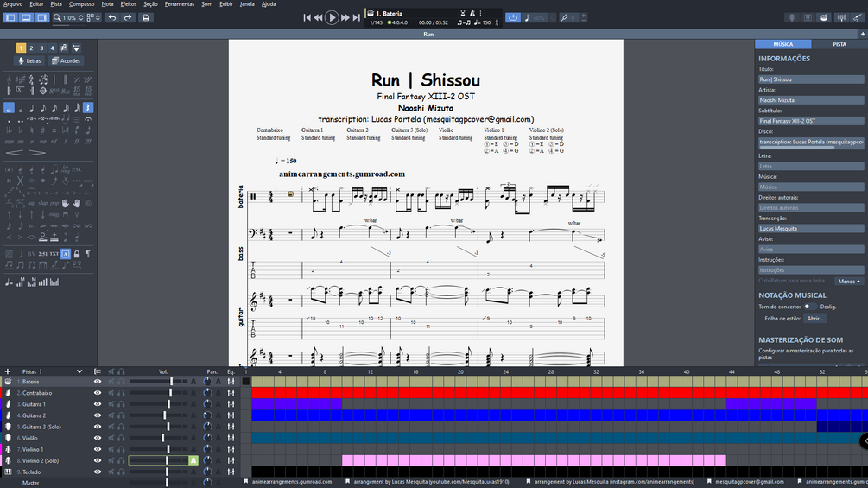This screenshot has height=488, width=868.
Task: Fast-forward one bar with the double-right arrow
Action: pyautogui.click(x=345, y=17)
